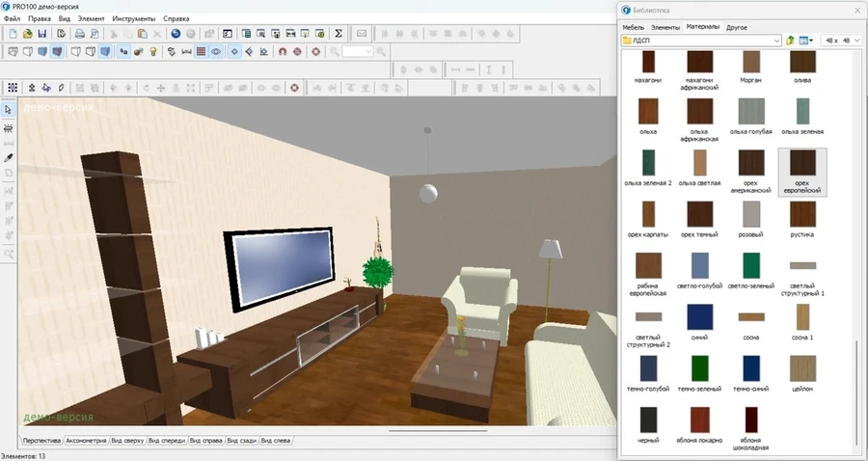
Task: Toggle the red grid display button
Action: pos(201,52)
